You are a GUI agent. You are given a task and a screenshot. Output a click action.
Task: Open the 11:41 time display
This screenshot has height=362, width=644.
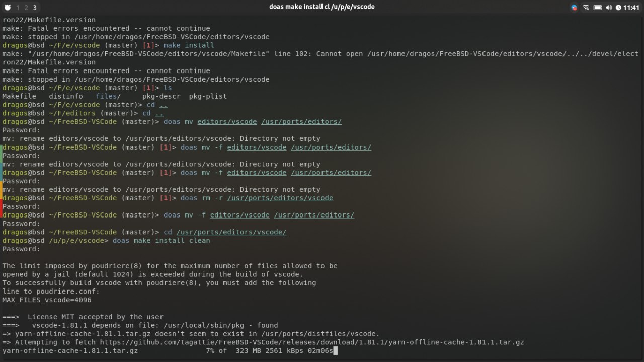pos(631,8)
